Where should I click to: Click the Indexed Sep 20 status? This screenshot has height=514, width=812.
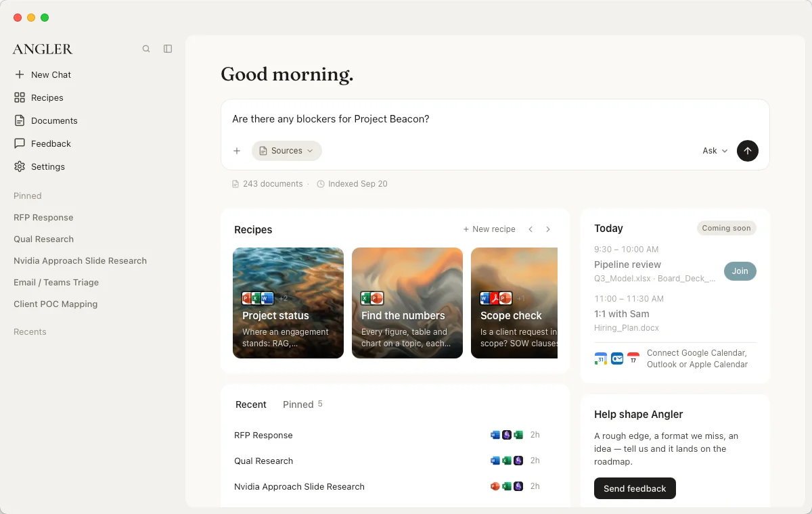[352, 184]
